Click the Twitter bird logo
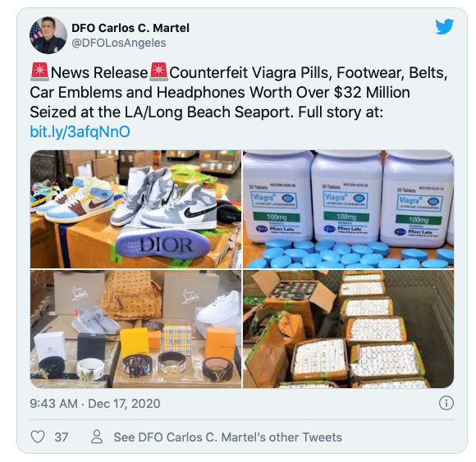 [x=445, y=27]
